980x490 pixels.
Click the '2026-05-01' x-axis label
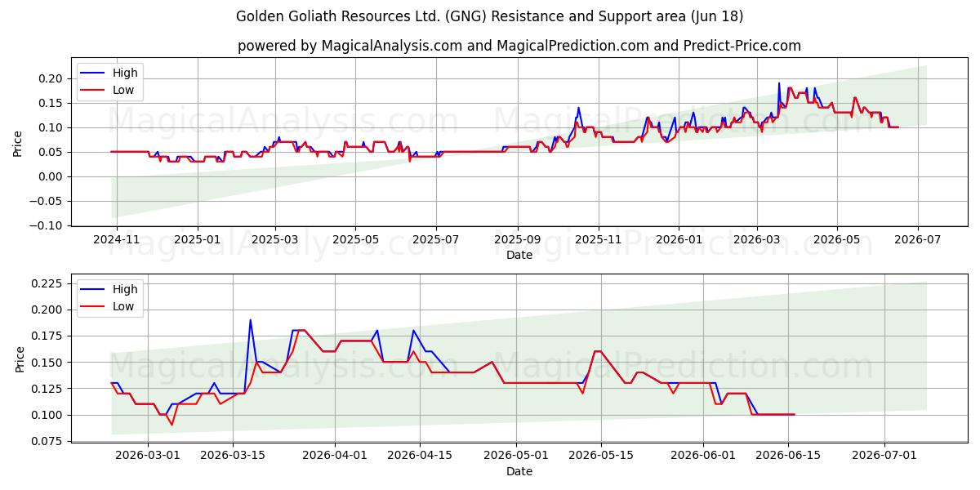516,456
